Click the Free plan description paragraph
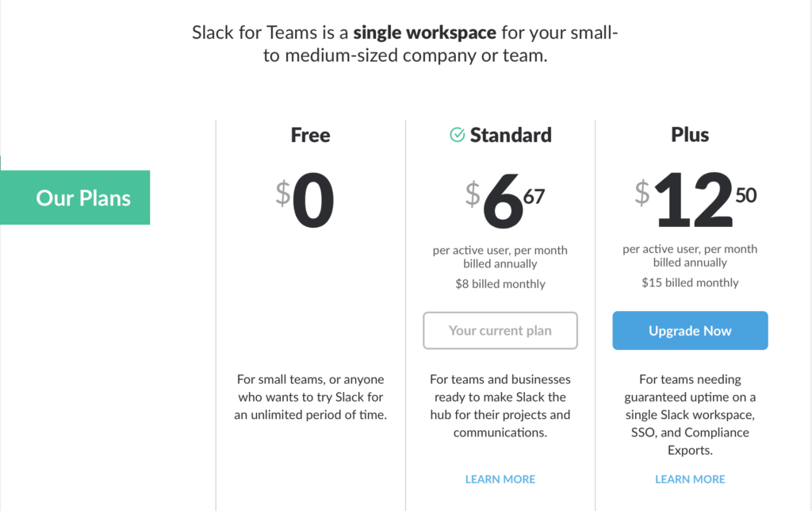The width and height of the screenshot is (812, 511). 310,397
